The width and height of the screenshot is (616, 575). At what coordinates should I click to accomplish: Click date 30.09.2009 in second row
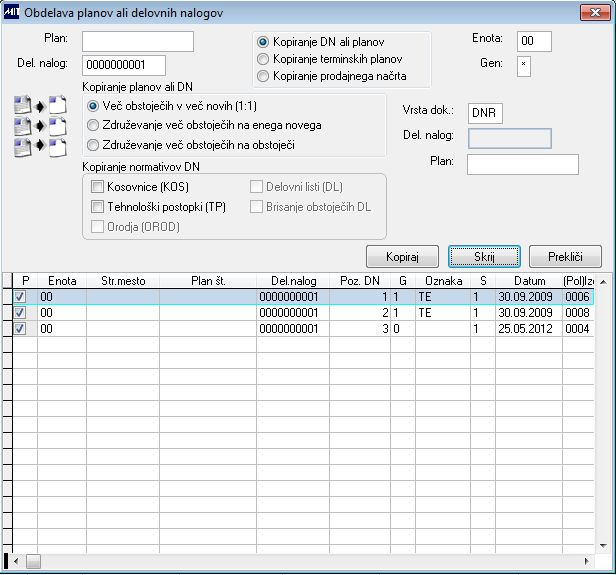tap(525, 313)
